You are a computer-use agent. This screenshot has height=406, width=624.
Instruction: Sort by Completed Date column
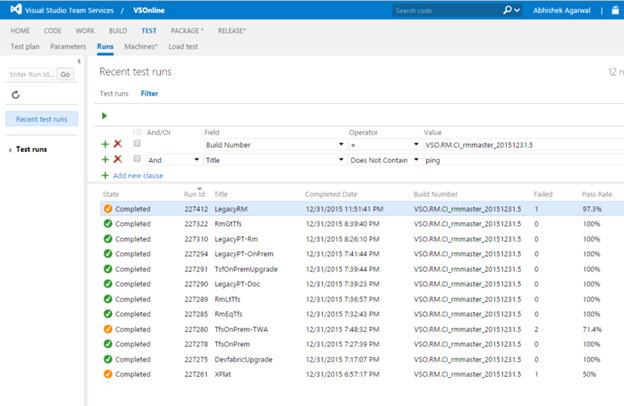pos(331,194)
